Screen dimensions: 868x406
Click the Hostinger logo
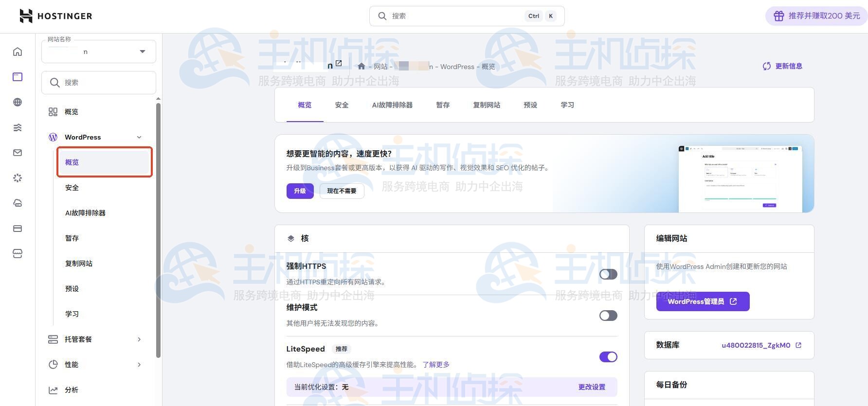55,16
